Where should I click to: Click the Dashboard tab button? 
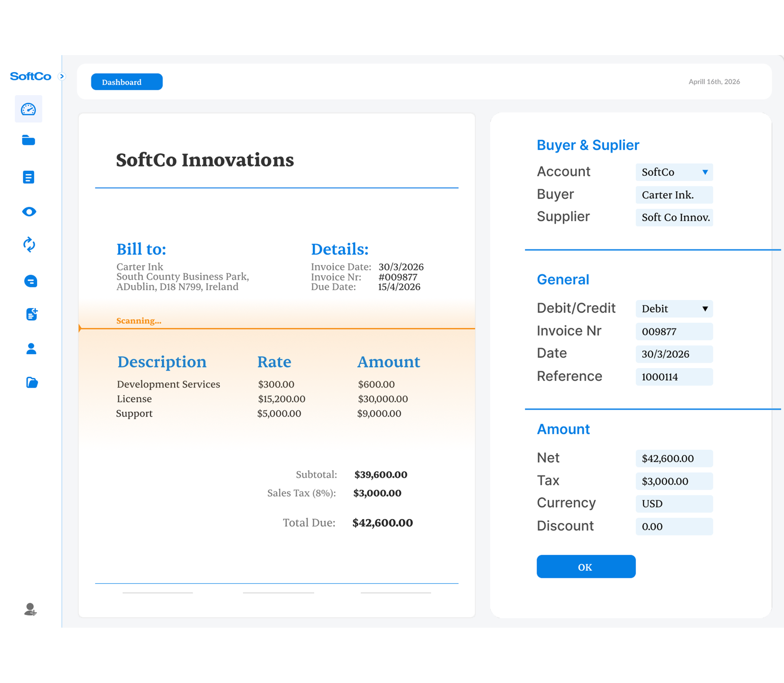pyautogui.click(x=126, y=82)
